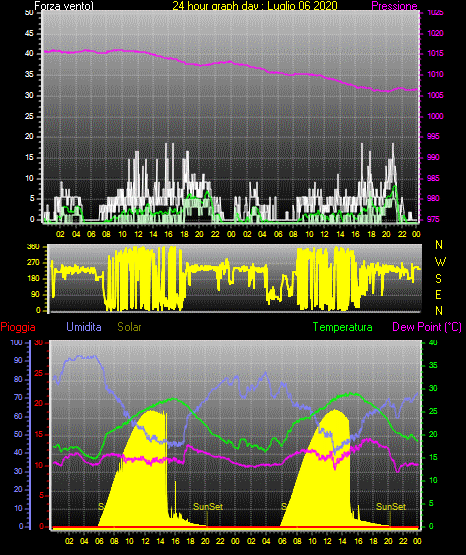The width and height of the screenshot is (466, 555).
Task: Click the topmost 'N' compass letter
Action: pyautogui.click(x=439, y=245)
